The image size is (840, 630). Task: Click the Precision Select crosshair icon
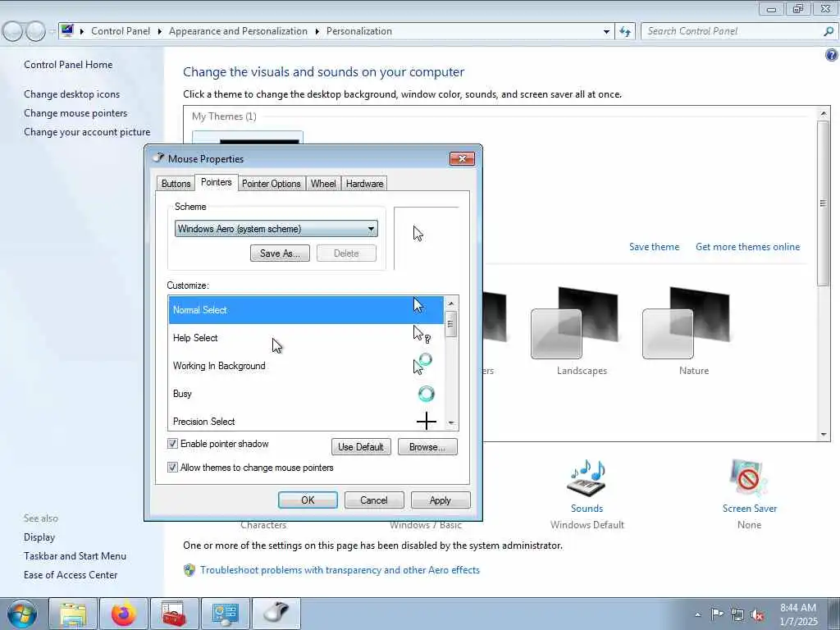(x=427, y=421)
